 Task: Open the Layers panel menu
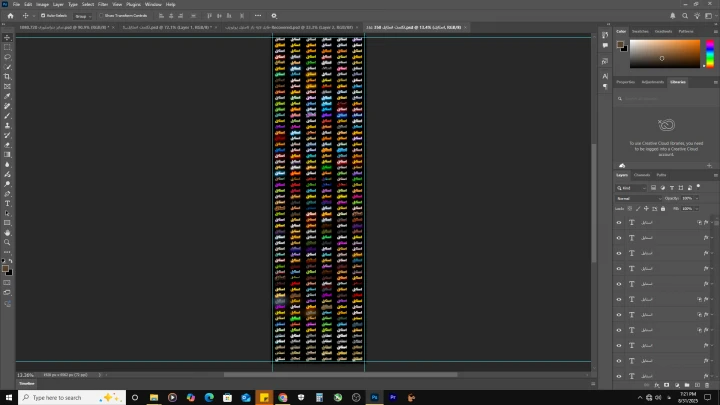click(x=715, y=175)
